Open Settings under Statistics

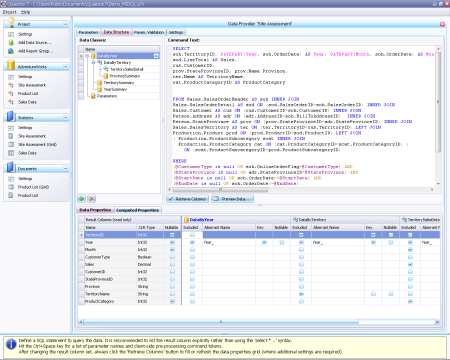pyautogui.click(x=25, y=128)
